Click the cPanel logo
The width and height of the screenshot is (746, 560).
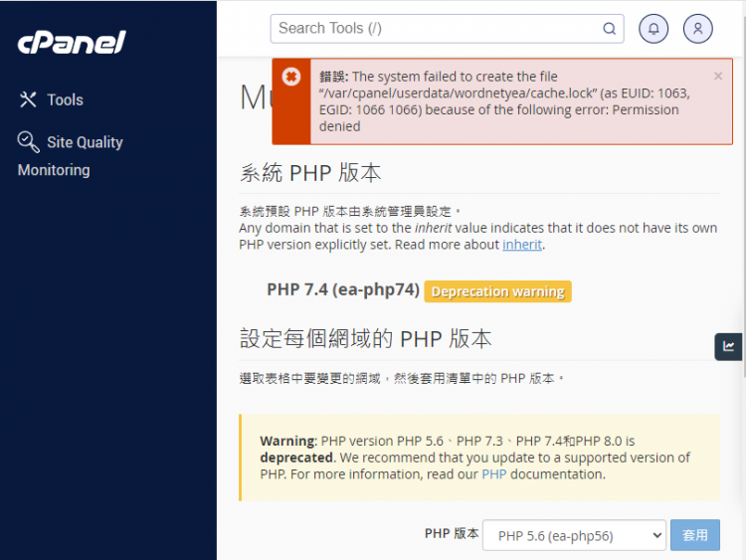click(72, 43)
